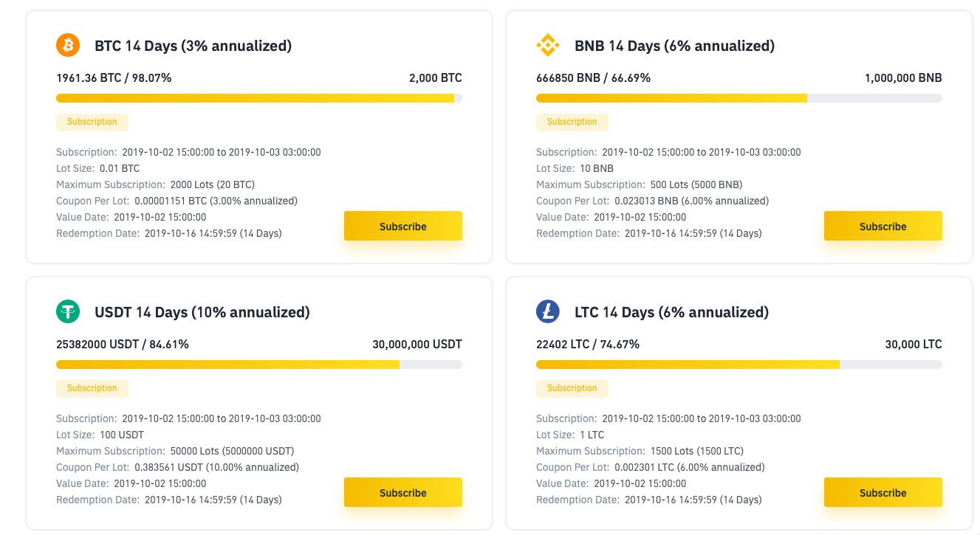
Task: Click the orange Bitcoin logo icon
Action: (x=68, y=46)
